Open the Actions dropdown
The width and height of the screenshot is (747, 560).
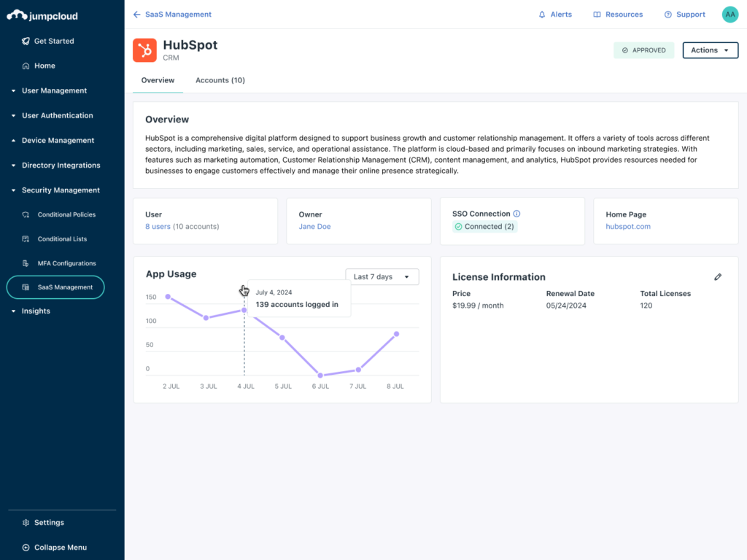[x=710, y=50]
